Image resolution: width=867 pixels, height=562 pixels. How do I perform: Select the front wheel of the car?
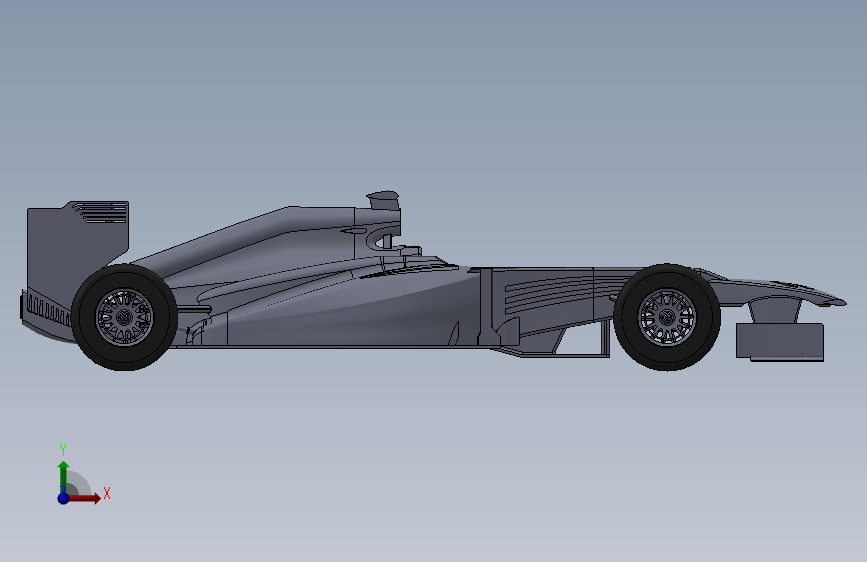point(667,318)
